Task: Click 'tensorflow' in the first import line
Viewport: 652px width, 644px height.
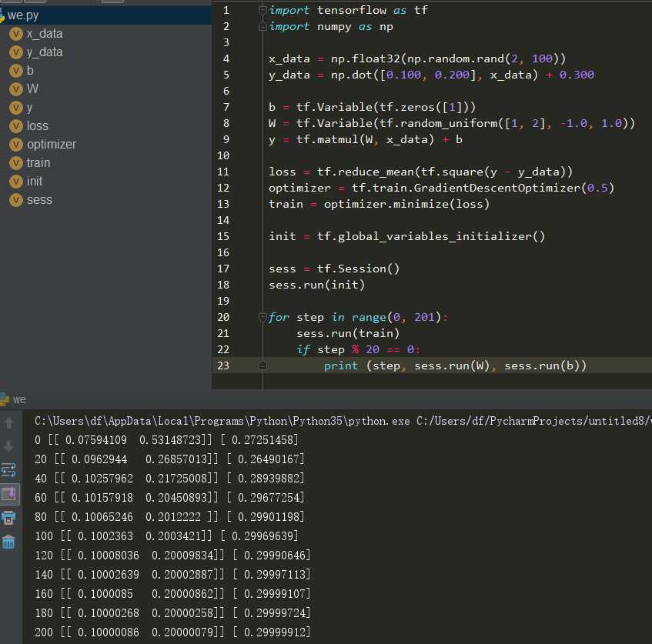Action: (351, 10)
